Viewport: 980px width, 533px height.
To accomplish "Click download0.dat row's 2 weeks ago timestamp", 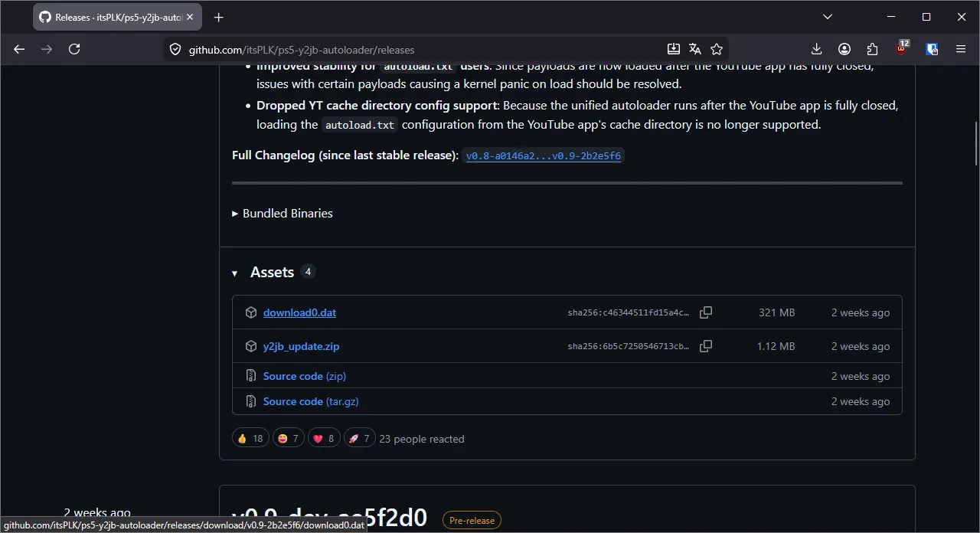I will [x=861, y=312].
